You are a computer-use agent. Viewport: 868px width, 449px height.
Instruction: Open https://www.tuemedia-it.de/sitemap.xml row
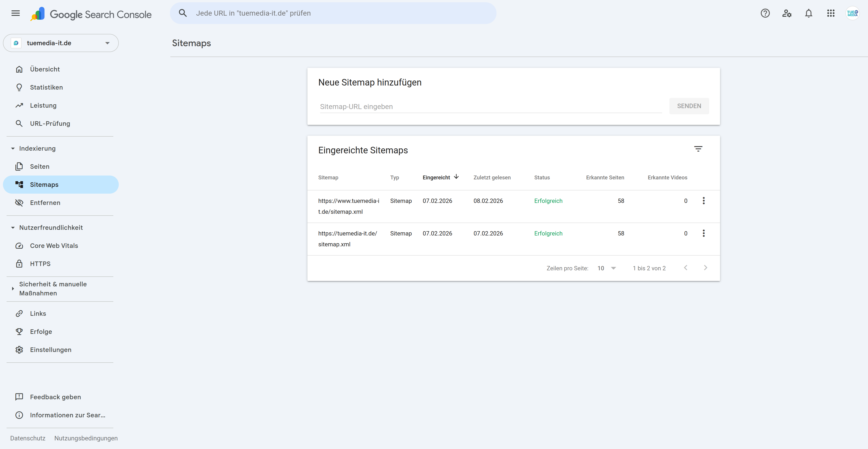[514, 207]
